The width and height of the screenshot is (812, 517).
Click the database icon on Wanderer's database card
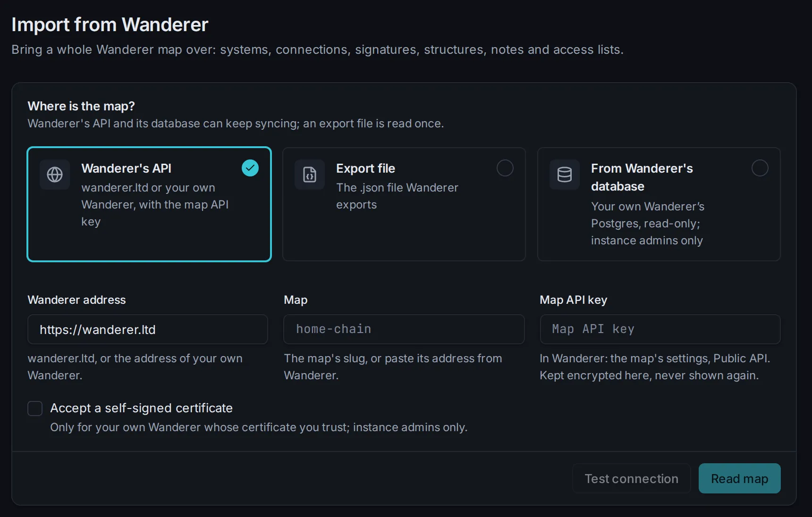(565, 175)
